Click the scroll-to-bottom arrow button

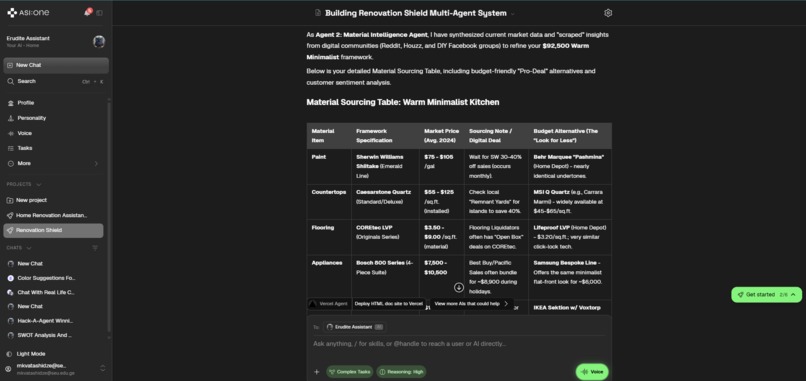point(459,287)
